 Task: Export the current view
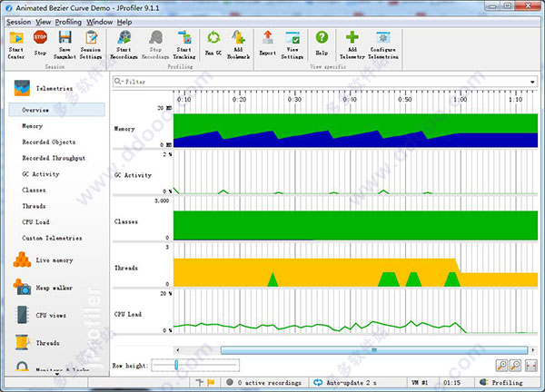pyautogui.click(x=268, y=43)
